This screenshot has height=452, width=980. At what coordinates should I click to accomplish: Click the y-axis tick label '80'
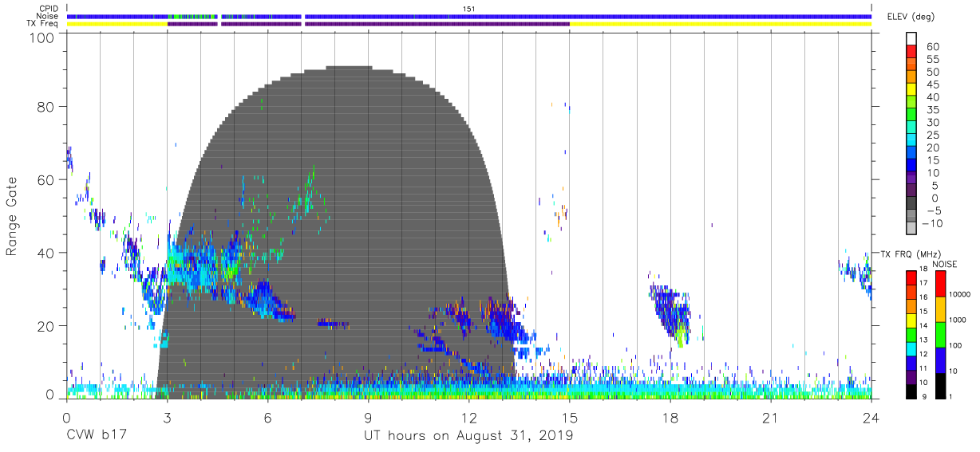tap(45, 106)
